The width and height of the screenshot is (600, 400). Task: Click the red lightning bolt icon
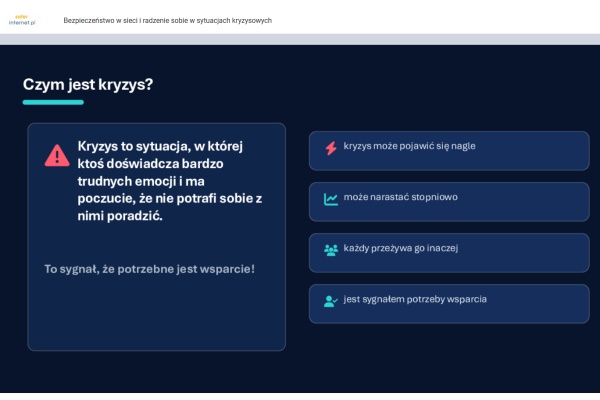331,148
